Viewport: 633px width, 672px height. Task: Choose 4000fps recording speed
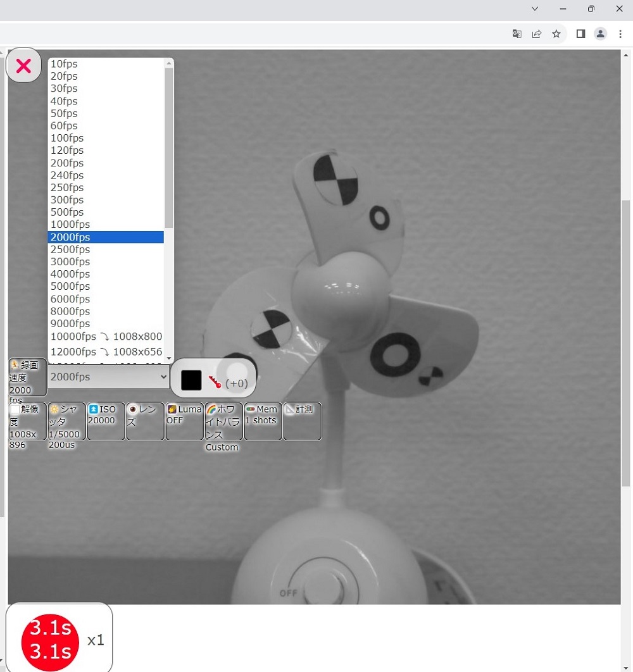tap(106, 274)
